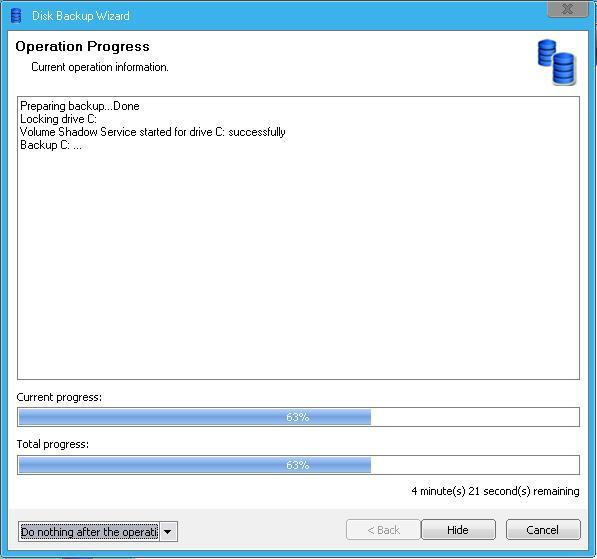Screen dimensions: 597x559
Task: Cancel the running backup operation
Action: 543,530
